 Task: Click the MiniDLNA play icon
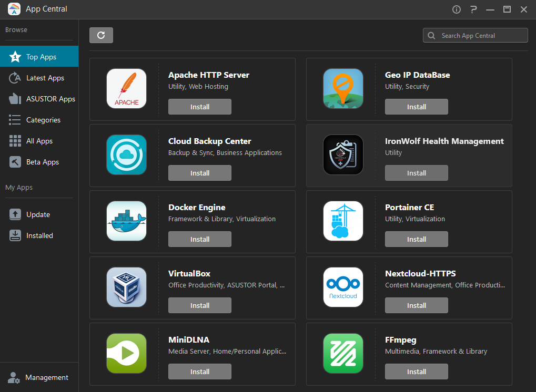tap(126, 354)
